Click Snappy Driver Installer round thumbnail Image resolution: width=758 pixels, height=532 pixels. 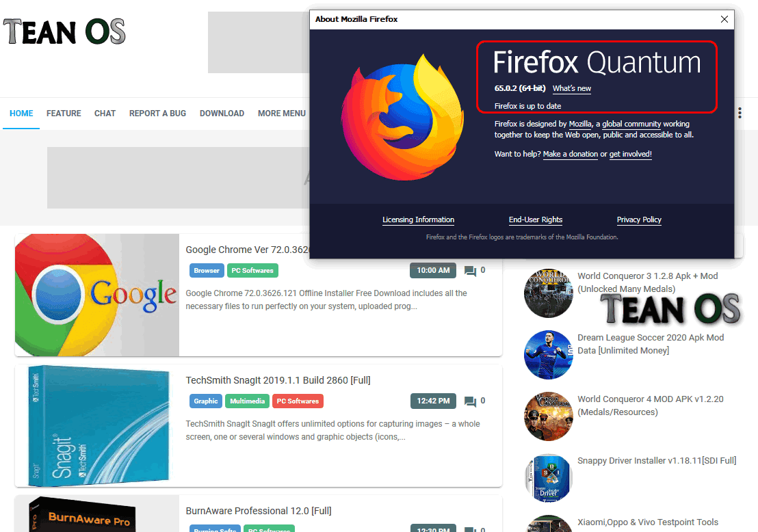pos(548,477)
